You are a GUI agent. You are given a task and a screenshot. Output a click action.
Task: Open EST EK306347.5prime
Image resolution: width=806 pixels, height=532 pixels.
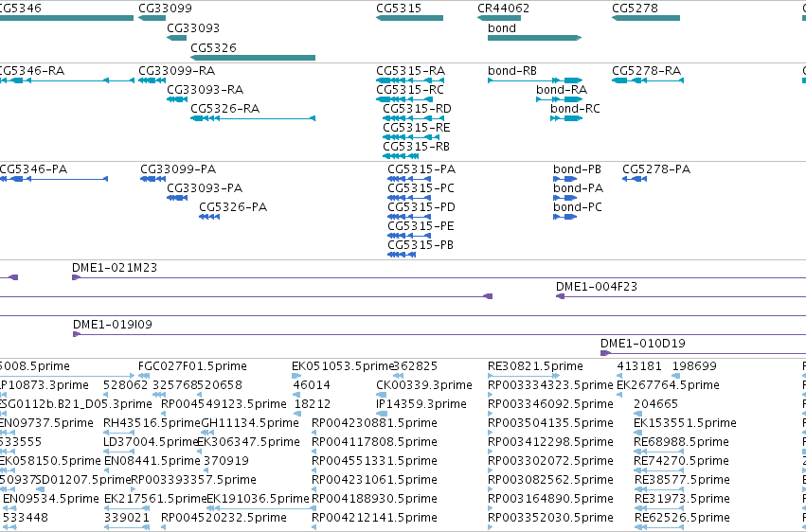(x=249, y=442)
